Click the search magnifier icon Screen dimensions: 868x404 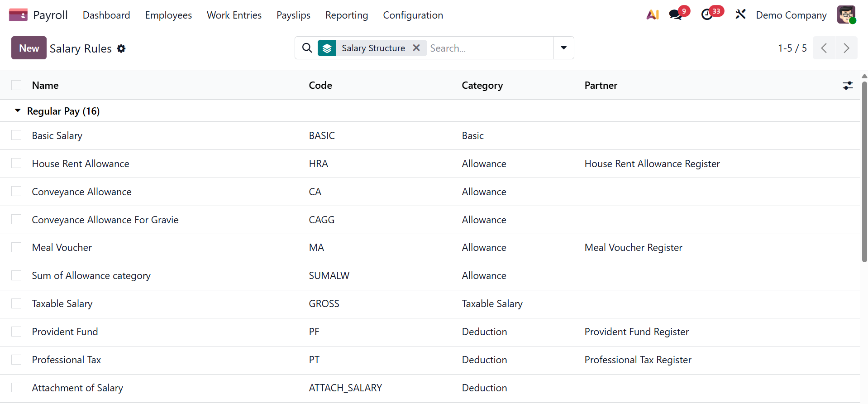click(x=307, y=48)
